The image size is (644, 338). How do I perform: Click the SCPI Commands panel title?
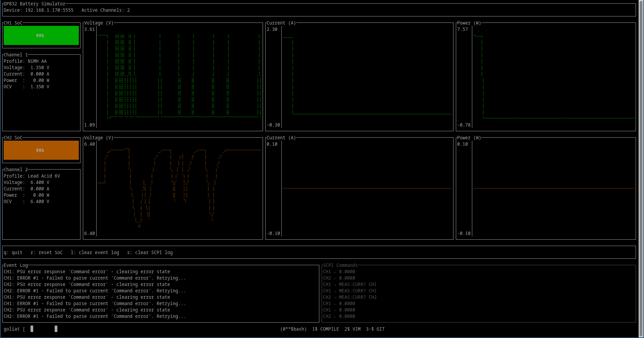(340, 265)
